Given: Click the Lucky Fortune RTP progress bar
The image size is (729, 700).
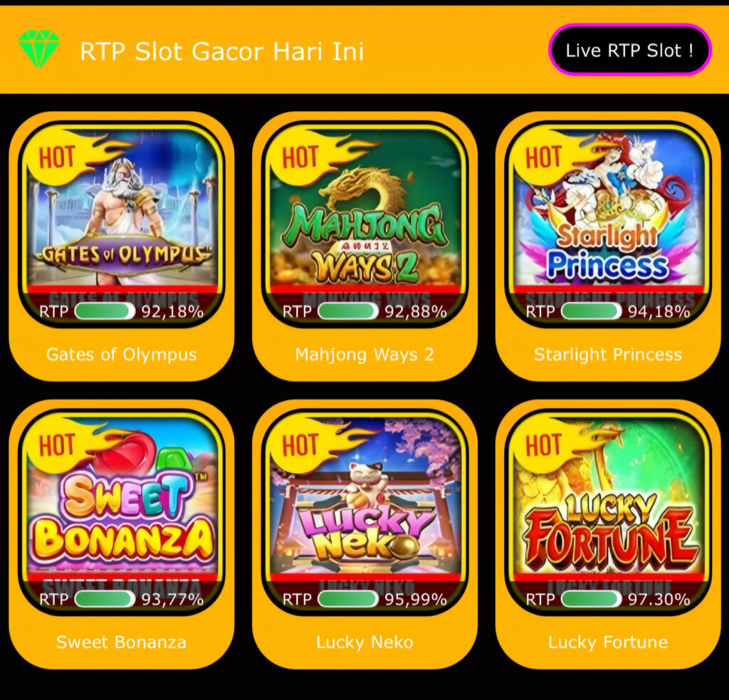Looking at the screenshot, I should (x=592, y=599).
